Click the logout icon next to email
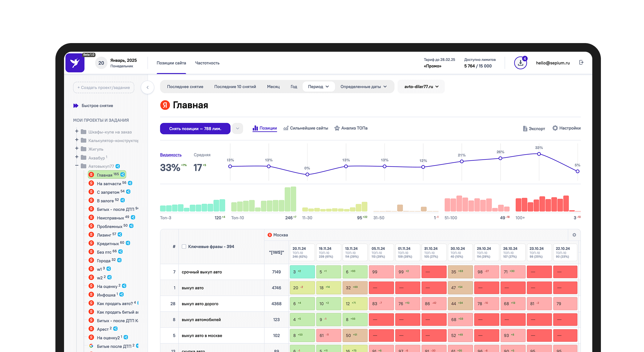Screen dimensions: 644x352 tap(581, 62)
